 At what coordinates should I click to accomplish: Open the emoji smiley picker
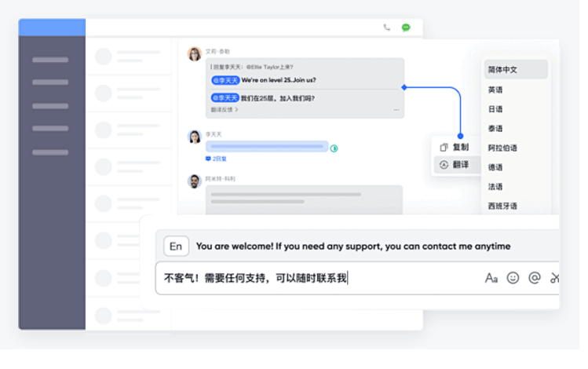point(513,278)
